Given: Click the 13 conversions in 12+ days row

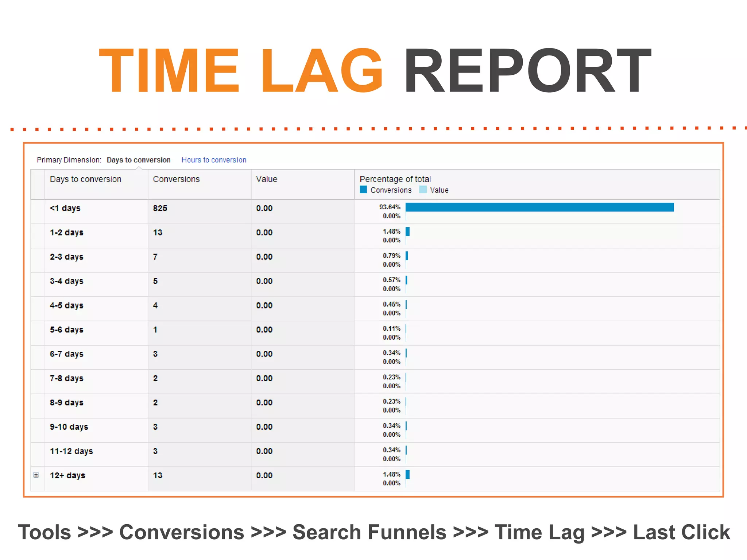Looking at the screenshot, I should [158, 475].
